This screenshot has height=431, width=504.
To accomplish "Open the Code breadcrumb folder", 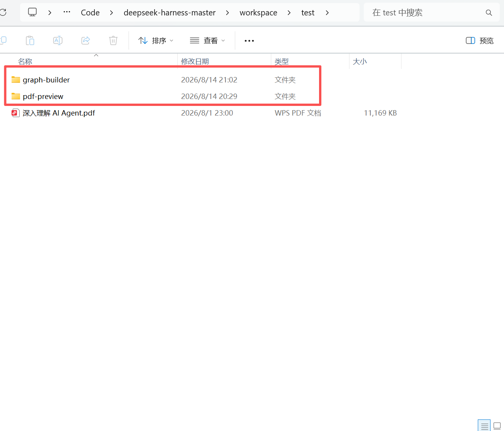I will click(x=90, y=13).
